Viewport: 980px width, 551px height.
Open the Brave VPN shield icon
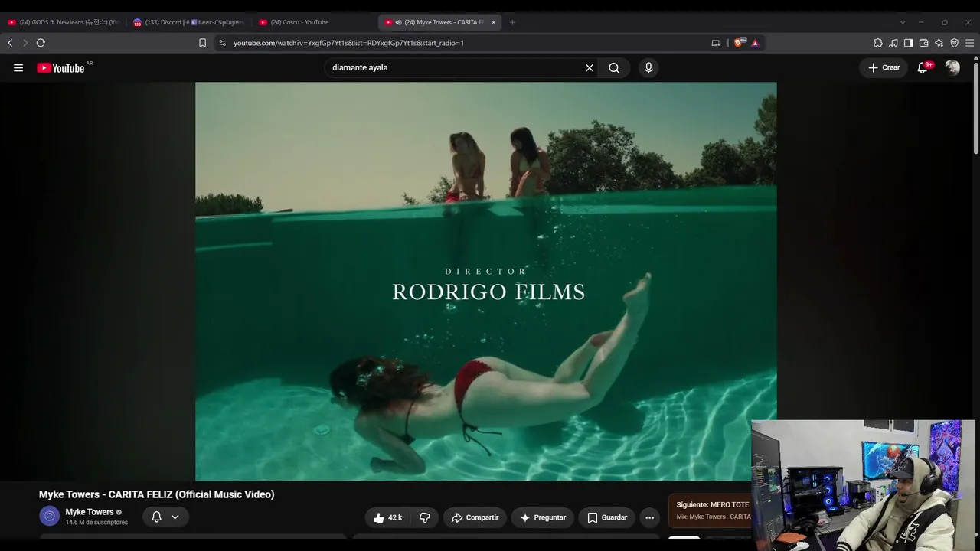(x=954, y=43)
